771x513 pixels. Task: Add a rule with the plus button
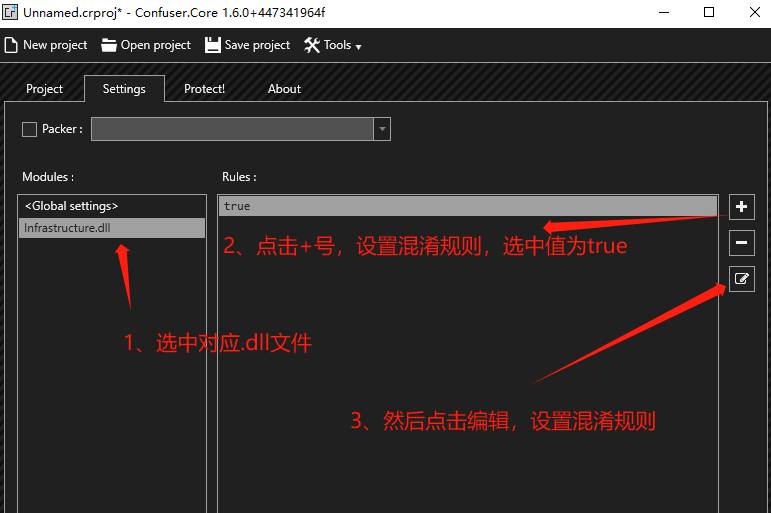(x=741, y=207)
